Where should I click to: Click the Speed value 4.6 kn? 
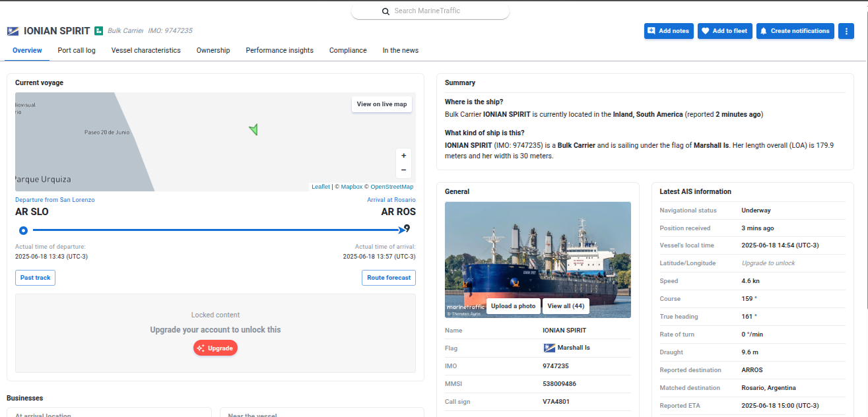[x=751, y=281]
